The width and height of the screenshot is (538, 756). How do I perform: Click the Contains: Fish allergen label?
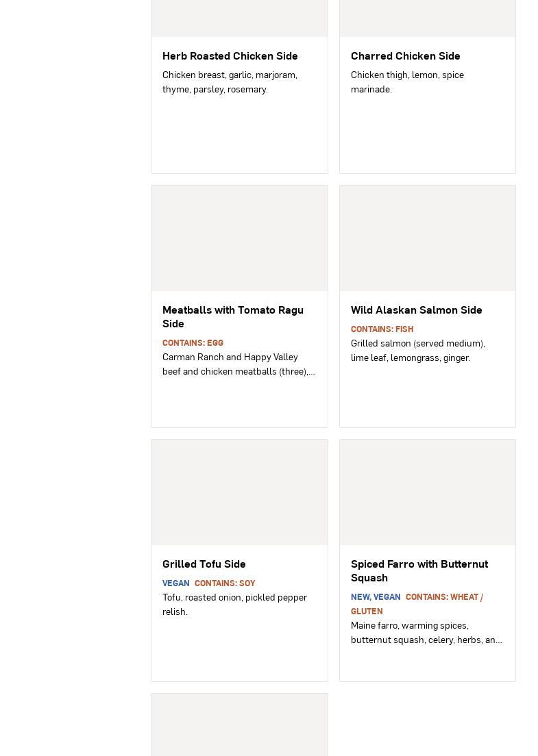pyautogui.click(x=382, y=329)
